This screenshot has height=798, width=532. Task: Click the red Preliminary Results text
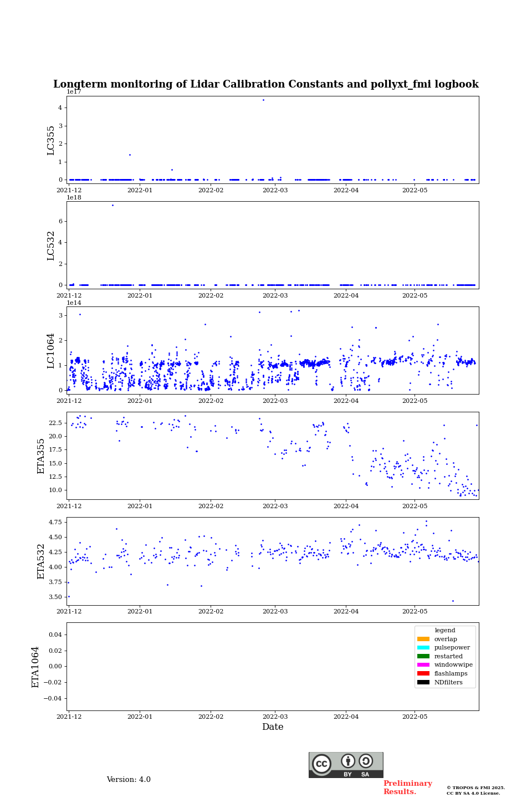(x=407, y=787)
